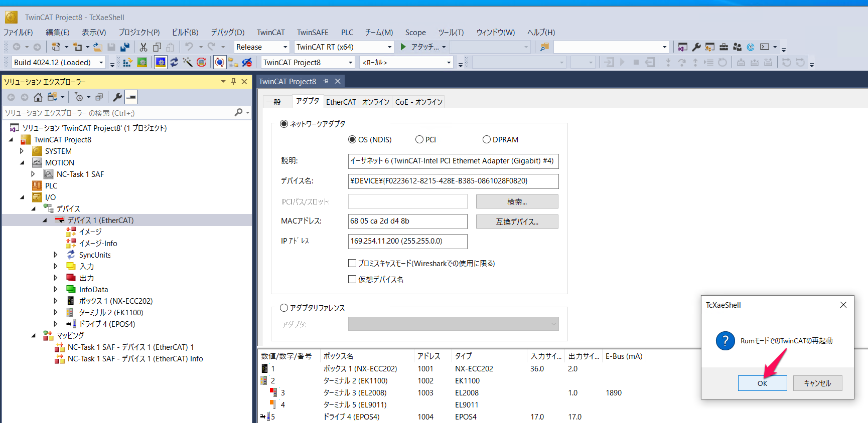
Task: Click the MACアドレス input field
Action: click(407, 221)
